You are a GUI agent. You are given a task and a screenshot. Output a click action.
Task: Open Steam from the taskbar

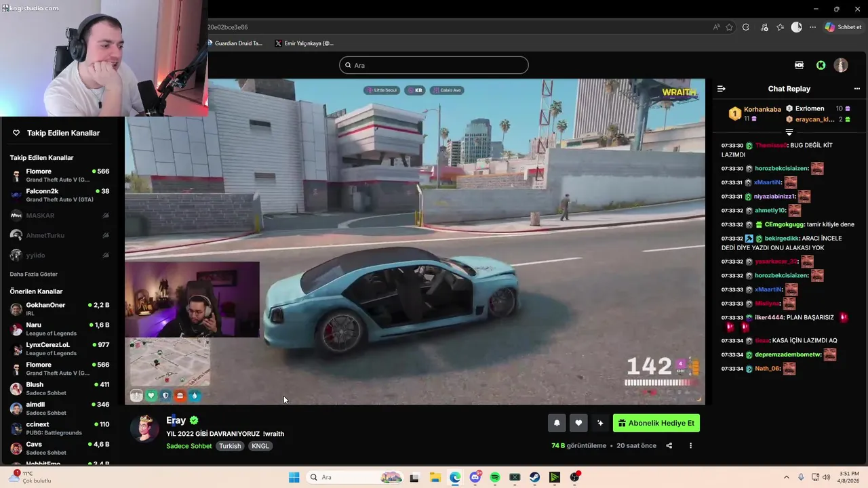pyautogui.click(x=535, y=477)
